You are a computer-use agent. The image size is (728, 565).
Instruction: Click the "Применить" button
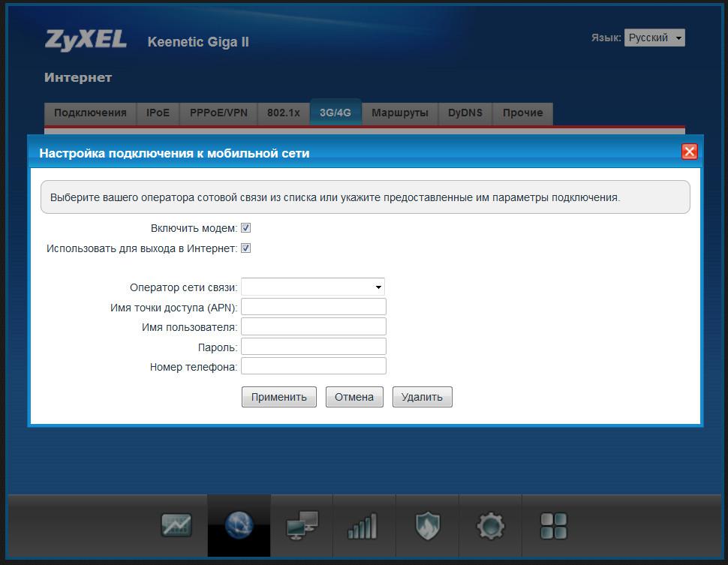click(279, 397)
